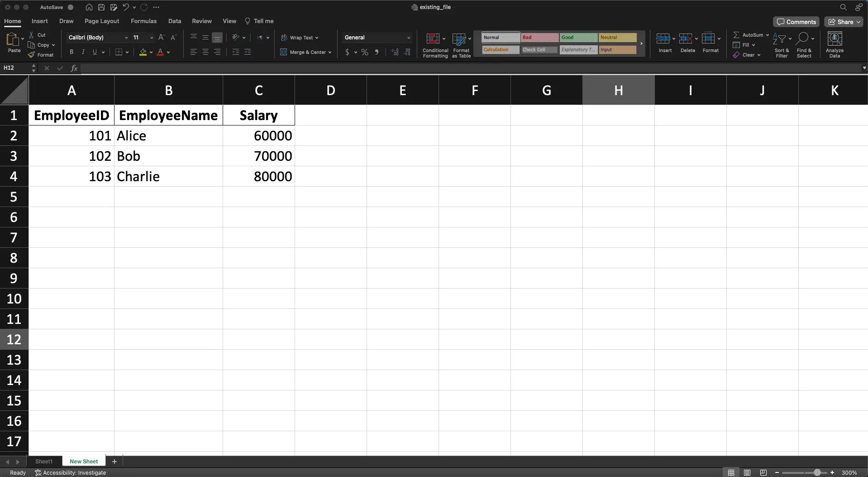
Task: Expand the Fill Color dropdown arrow
Action: coord(150,52)
